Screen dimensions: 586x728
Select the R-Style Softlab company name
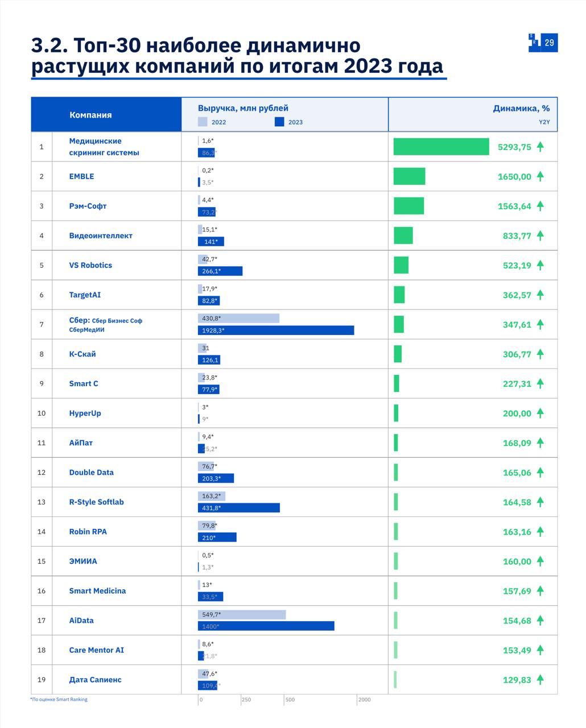96,502
